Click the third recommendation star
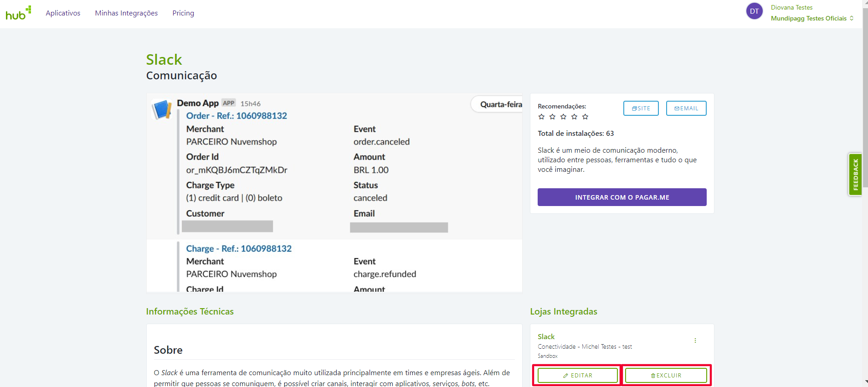Viewport: 868px width, 387px height. (x=563, y=117)
